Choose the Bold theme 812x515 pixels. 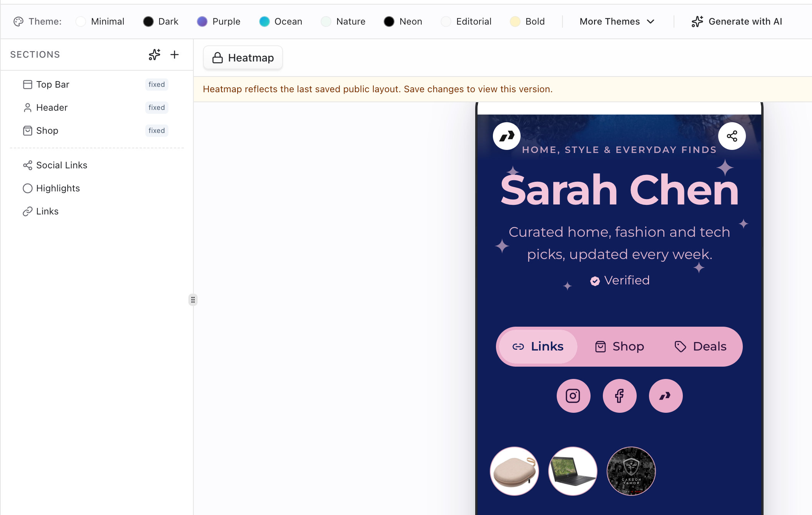point(527,22)
